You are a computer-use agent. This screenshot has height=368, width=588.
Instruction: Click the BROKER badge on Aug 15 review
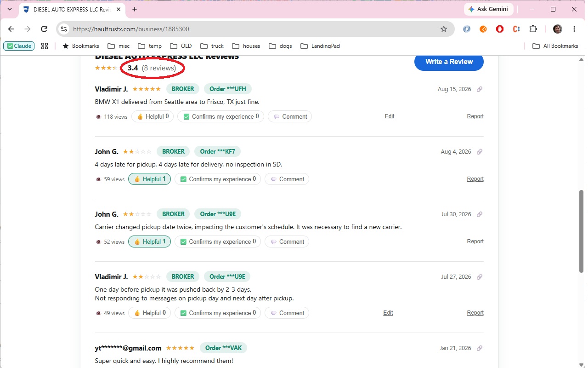183,89
